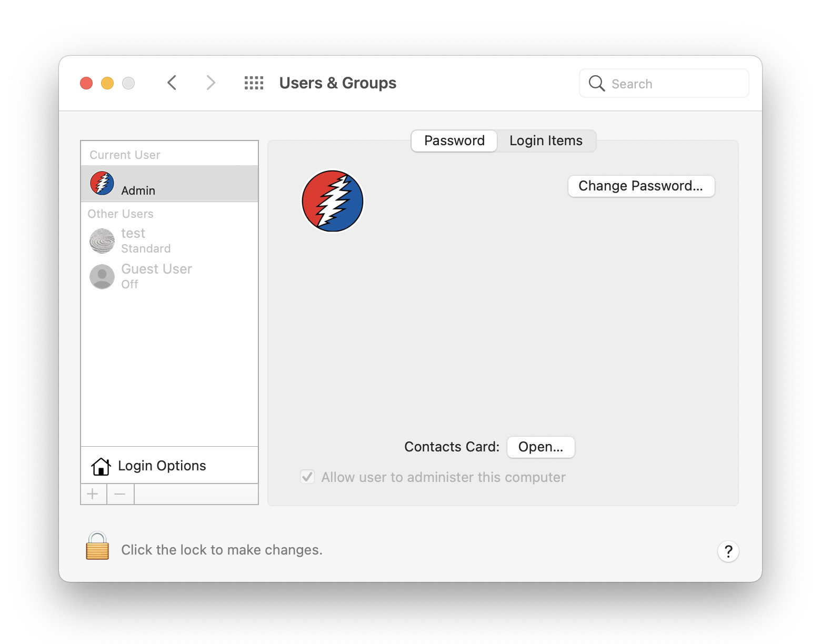This screenshot has height=644, width=821.
Task: Remove user with the minus button
Action: click(120, 494)
